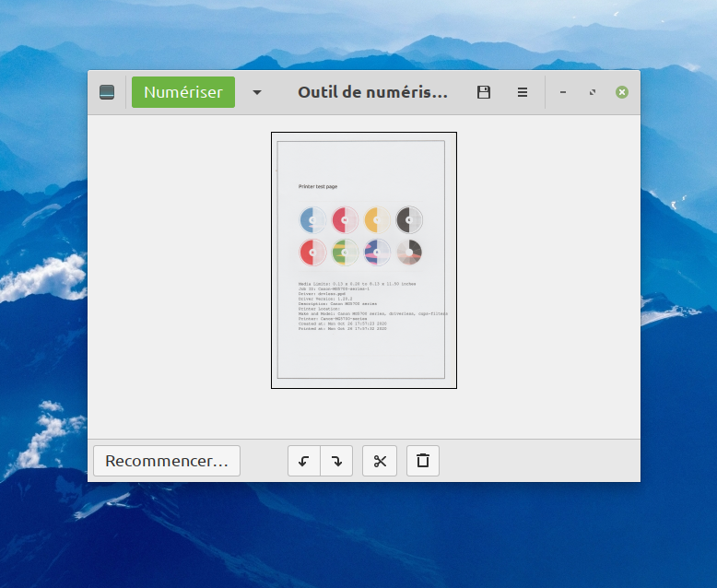
Task: Click the window title "Outil de numéris…"
Action: coord(372,92)
